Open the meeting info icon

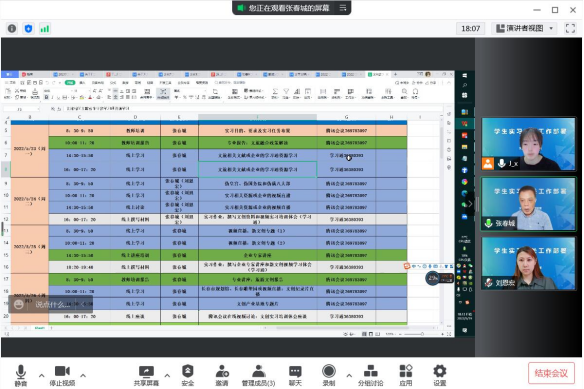12,28
